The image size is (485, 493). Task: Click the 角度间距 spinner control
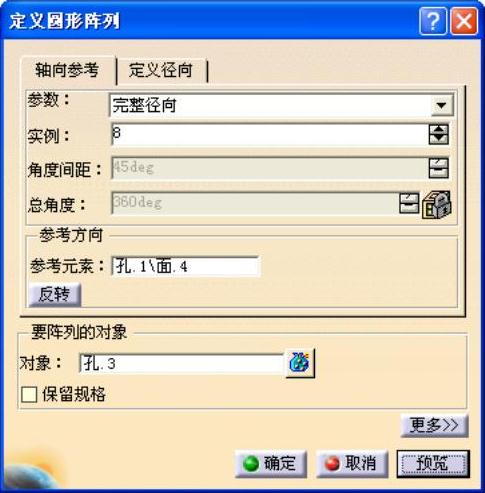(439, 168)
